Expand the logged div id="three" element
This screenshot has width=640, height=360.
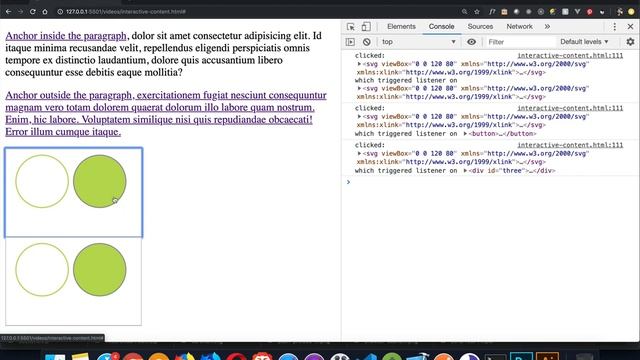pyautogui.click(x=465, y=171)
